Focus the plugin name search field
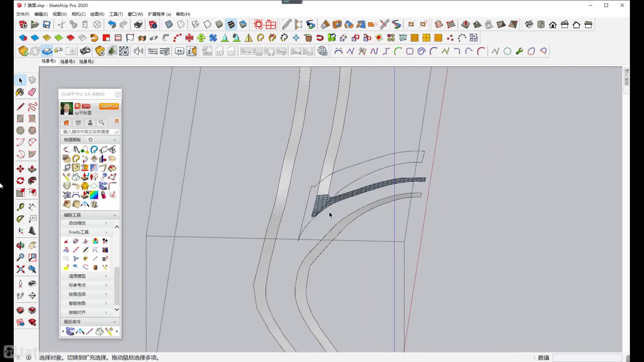Screen dimensions: 644x362 click(x=90, y=132)
